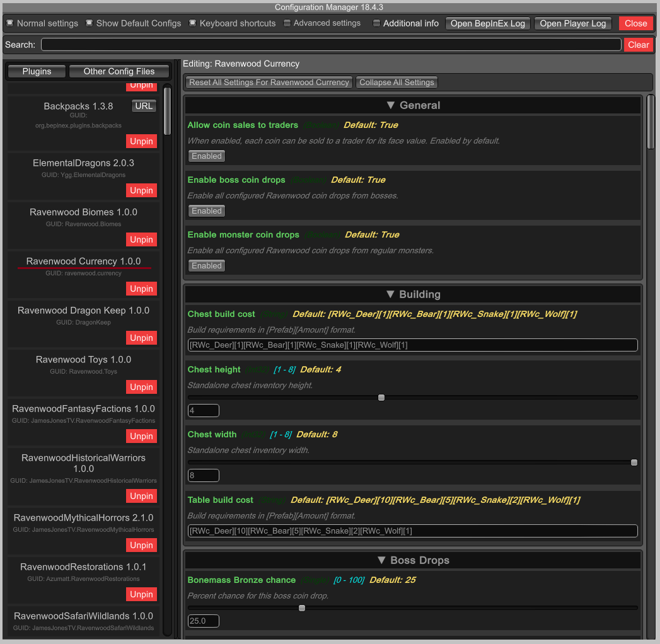Image resolution: width=660 pixels, height=644 pixels.
Task: Unpin Ravenwood Toys plugin
Action: [141, 388]
